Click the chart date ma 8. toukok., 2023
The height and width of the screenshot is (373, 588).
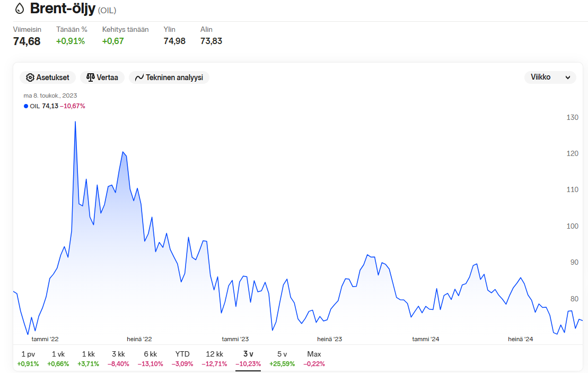pos(50,96)
